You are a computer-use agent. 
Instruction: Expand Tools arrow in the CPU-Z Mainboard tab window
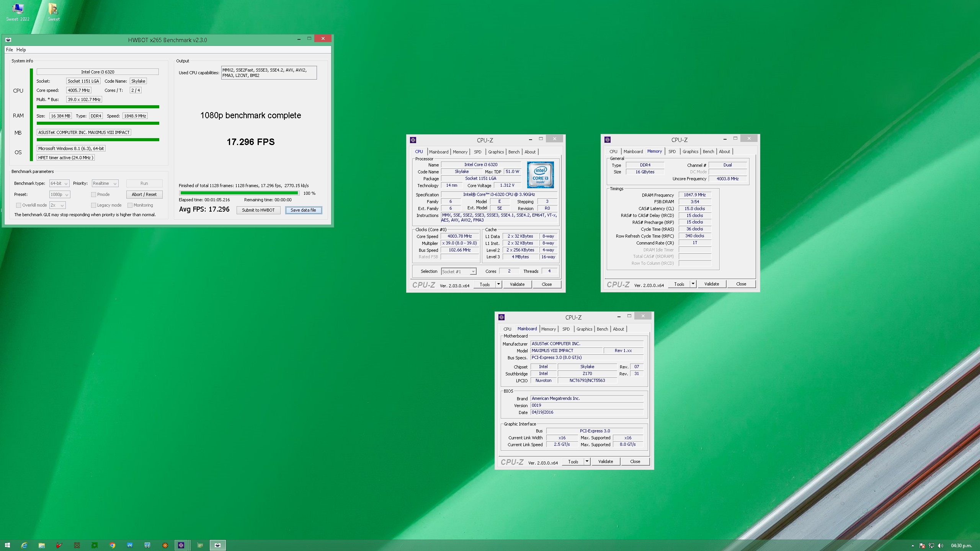point(587,461)
